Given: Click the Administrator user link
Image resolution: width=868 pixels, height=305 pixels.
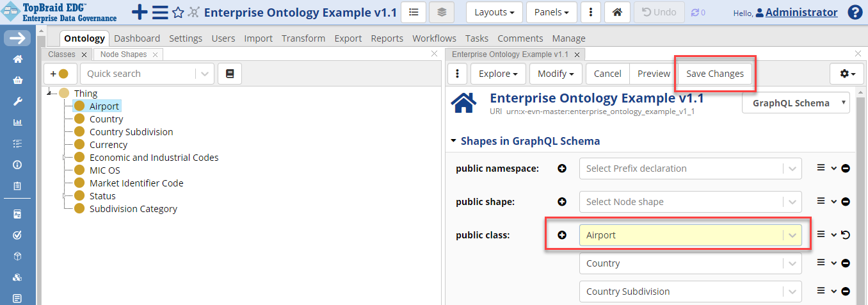Looking at the screenshot, I should tap(801, 12).
